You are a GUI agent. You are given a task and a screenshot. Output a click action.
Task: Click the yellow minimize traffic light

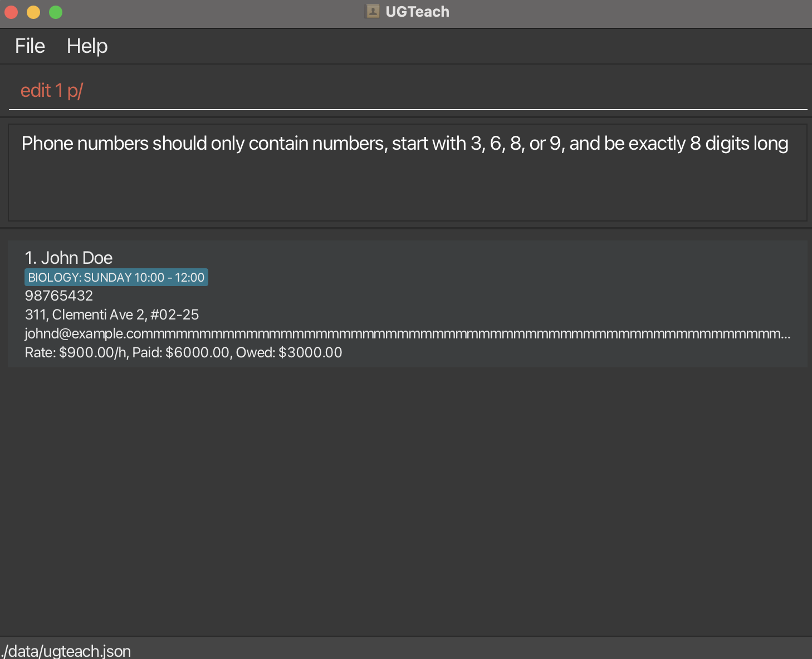point(33,11)
